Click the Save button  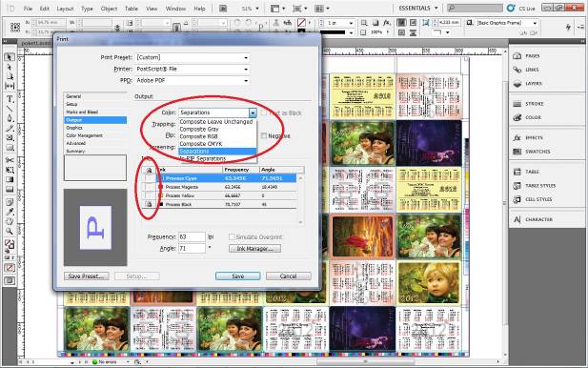coord(237,276)
